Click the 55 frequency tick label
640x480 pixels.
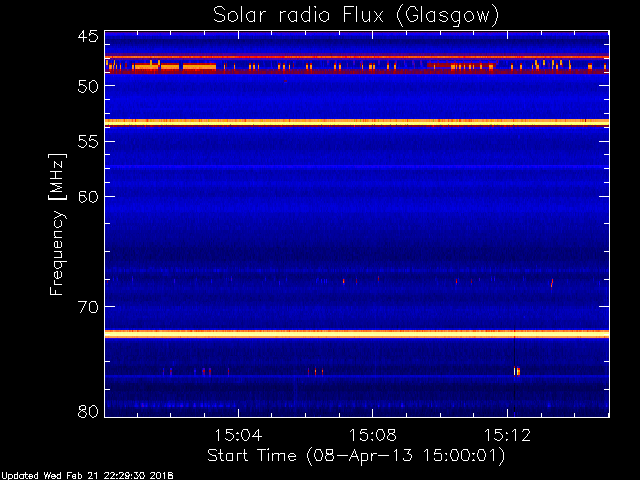tap(88, 142)
